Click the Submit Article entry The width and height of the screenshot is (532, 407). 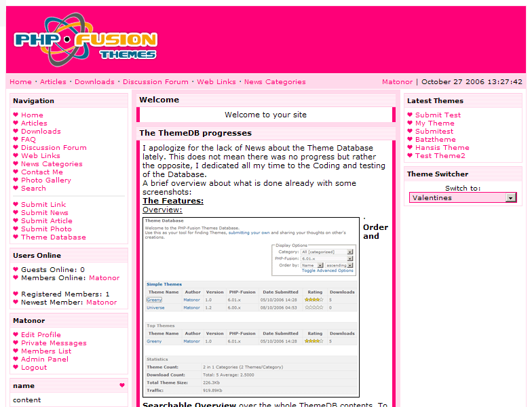[x=46, y=221]
